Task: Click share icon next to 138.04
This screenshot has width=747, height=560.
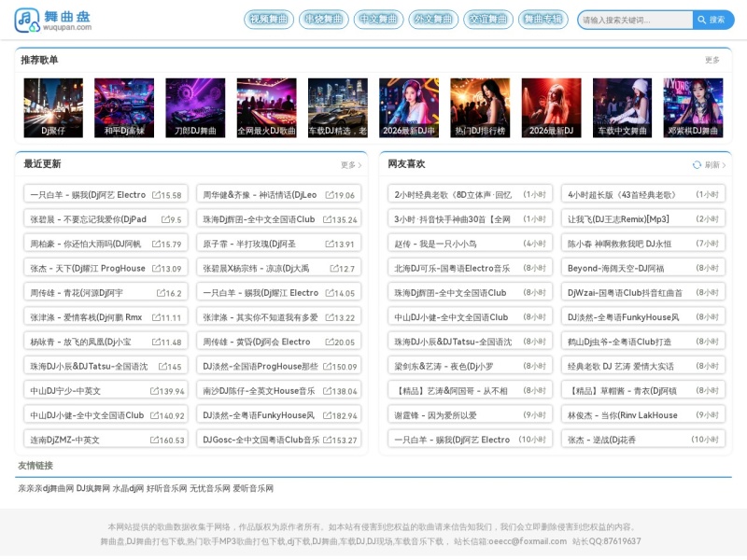Action: point(327,391)
